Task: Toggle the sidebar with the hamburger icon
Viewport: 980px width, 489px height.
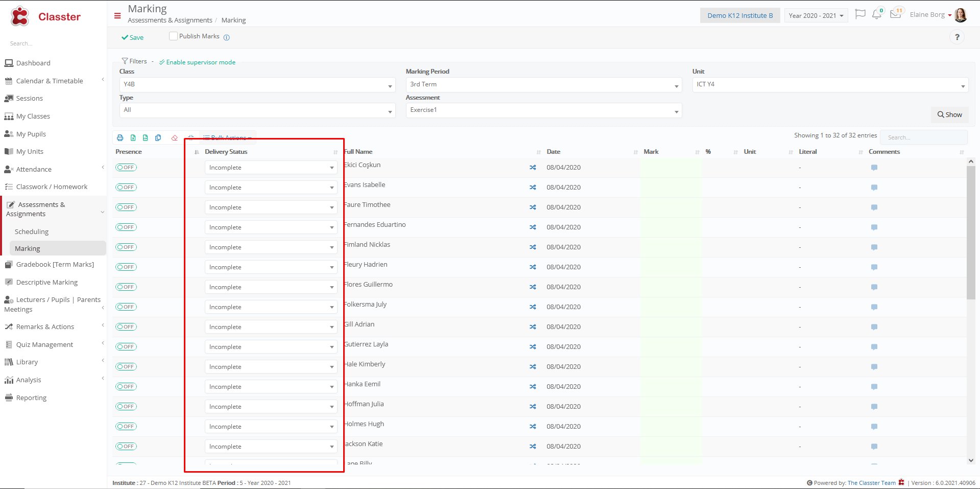Action: [117, 16]
